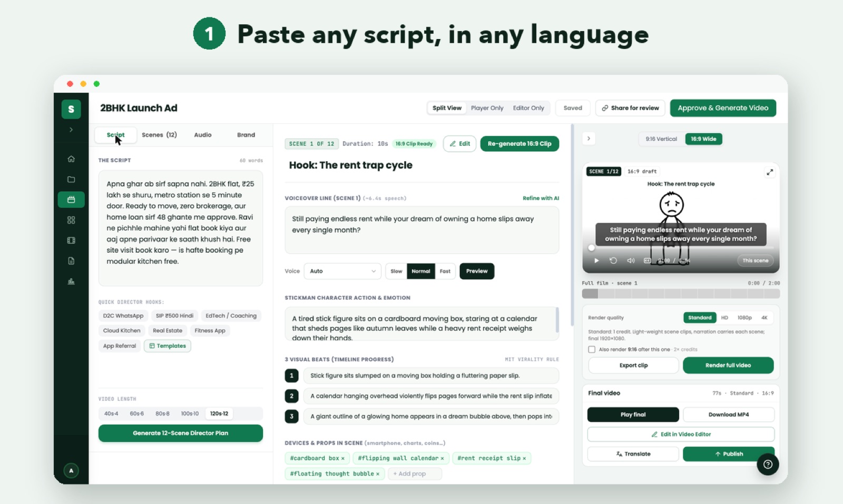Switch to the Audio tab
The width and height of the screenshot is (843, 504).
click(x=203, y=135)
